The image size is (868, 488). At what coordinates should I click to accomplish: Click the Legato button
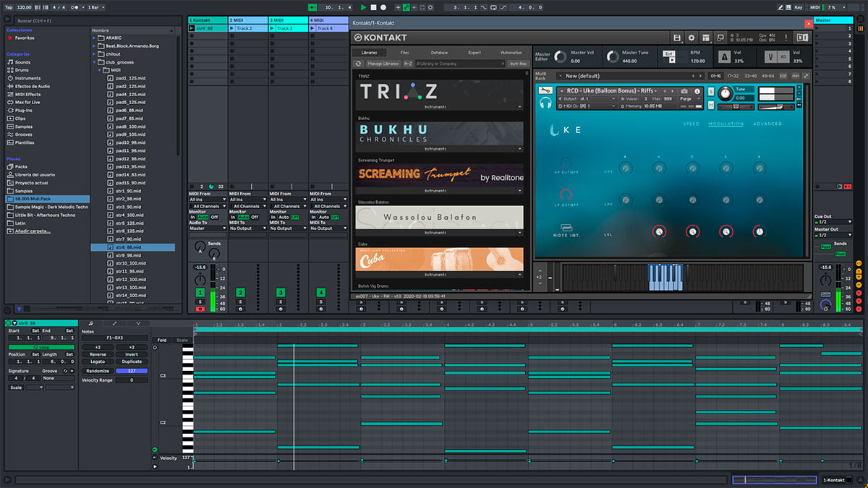pos(98,361)
